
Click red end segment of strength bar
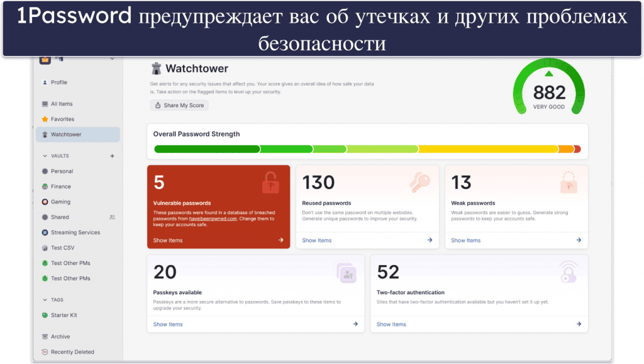click(x=577, y=149)
